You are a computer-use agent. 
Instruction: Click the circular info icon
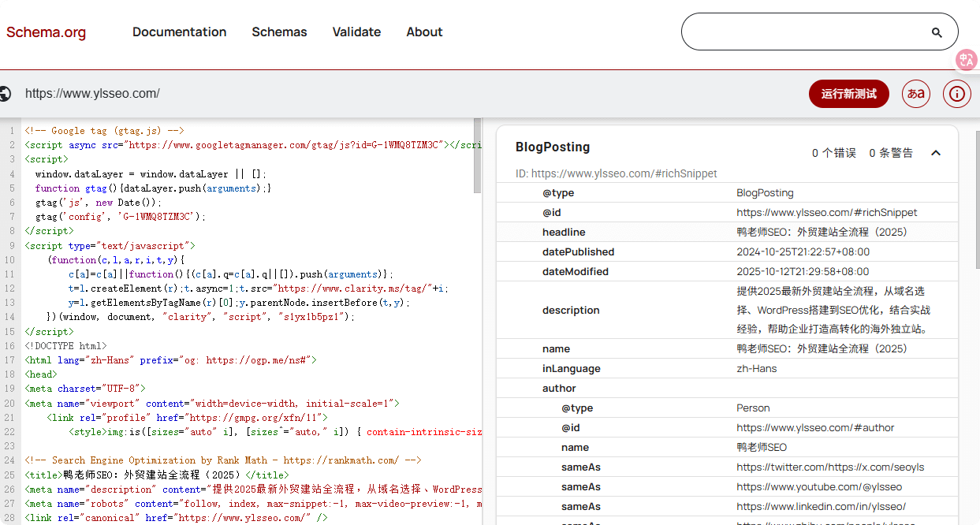click(956, 94)
